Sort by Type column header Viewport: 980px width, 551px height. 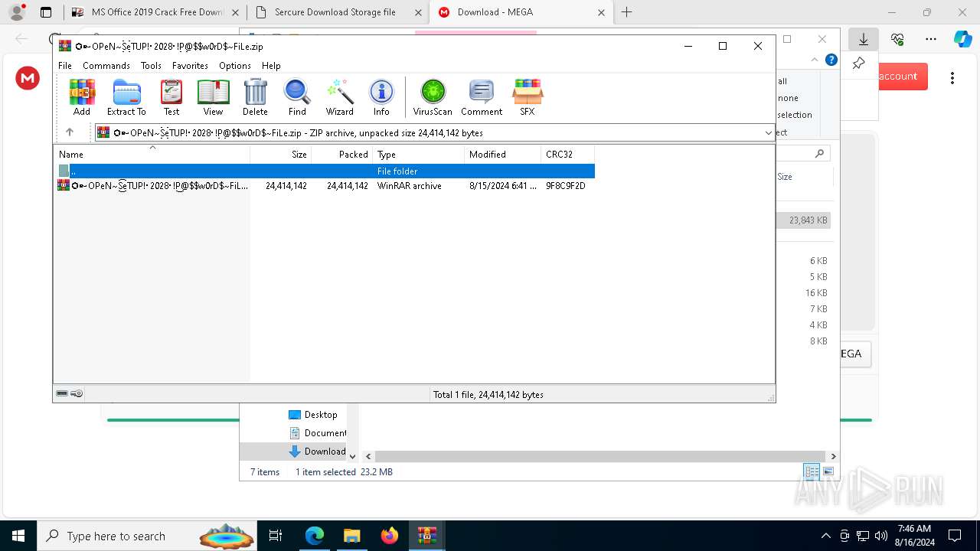419,154
